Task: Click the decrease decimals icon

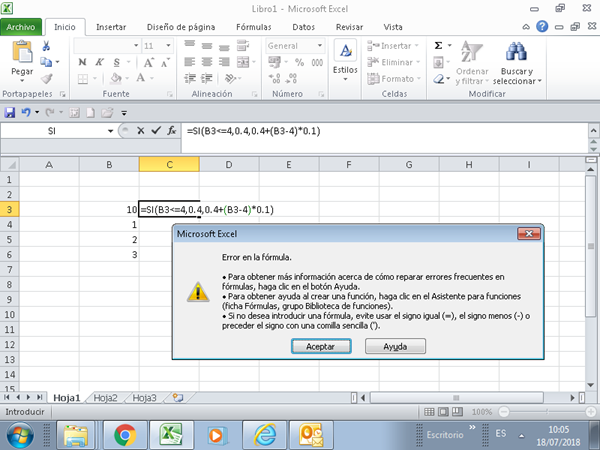Action: [291, 78]
